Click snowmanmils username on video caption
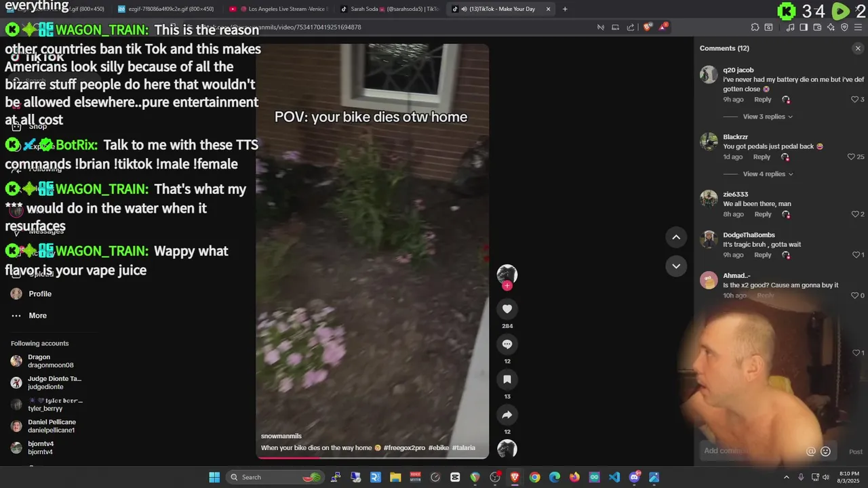Viewport: 868px width, 488px height. point(281,436)
